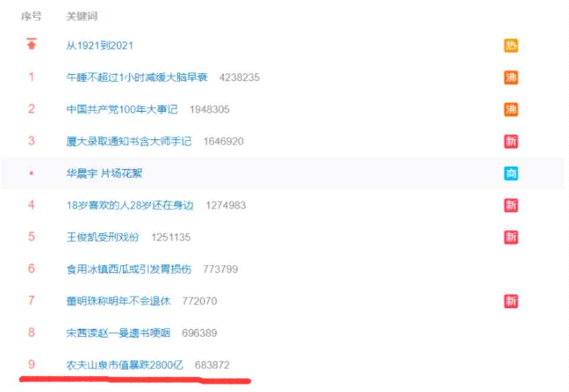This screenshot has height=392, width=569.
Task: Click the red 新 badge on 厦大录取通知书 row
Action: click(x=511, y=141)
